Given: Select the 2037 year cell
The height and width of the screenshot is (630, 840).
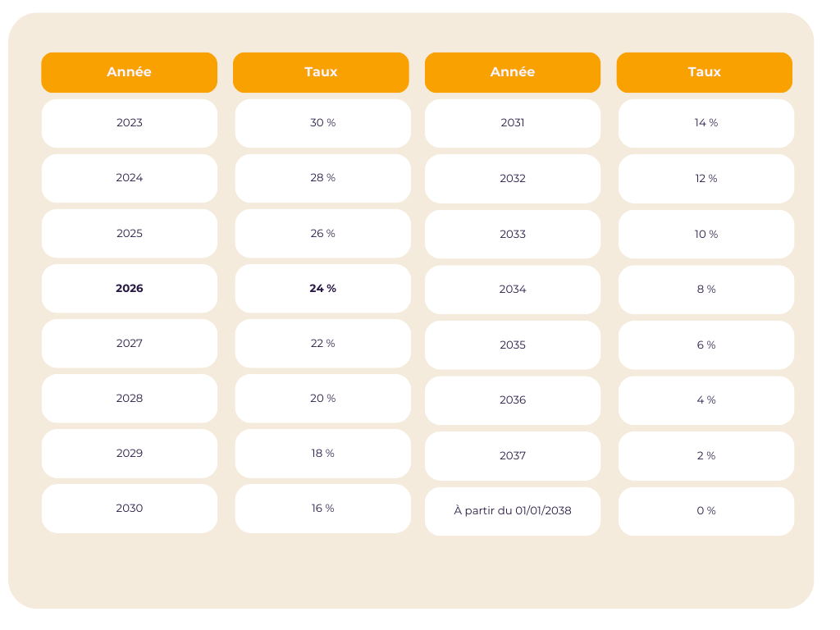Looking at the screenshot, I should click(513, 456).
